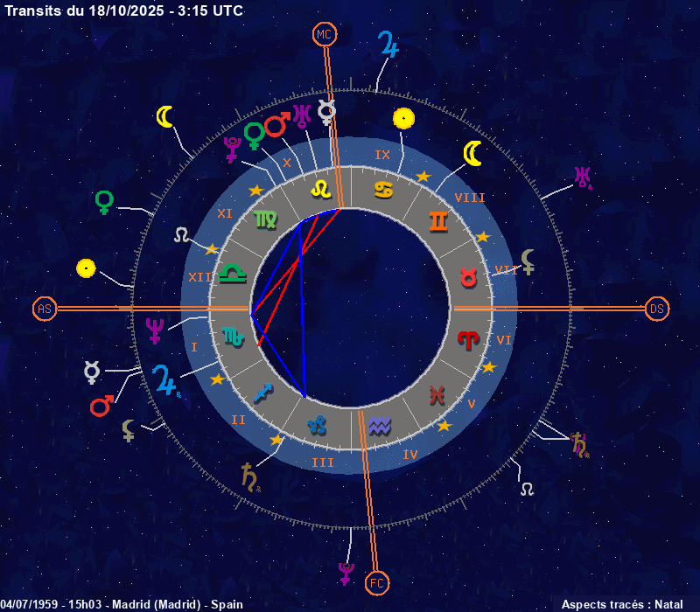Click the blue Jupiter glyph beside MC
Screen dimensions: 700x612
click(x=388, y=45)
